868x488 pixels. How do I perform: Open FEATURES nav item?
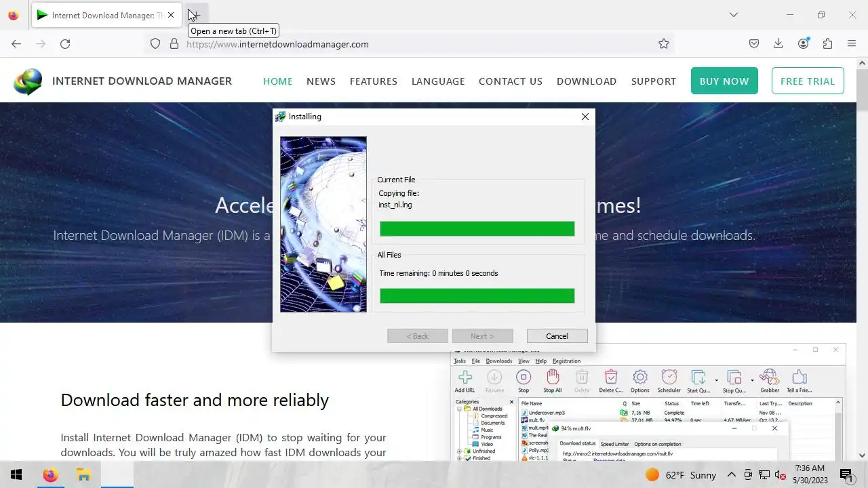pyautogui.click(x=374, y=81)
